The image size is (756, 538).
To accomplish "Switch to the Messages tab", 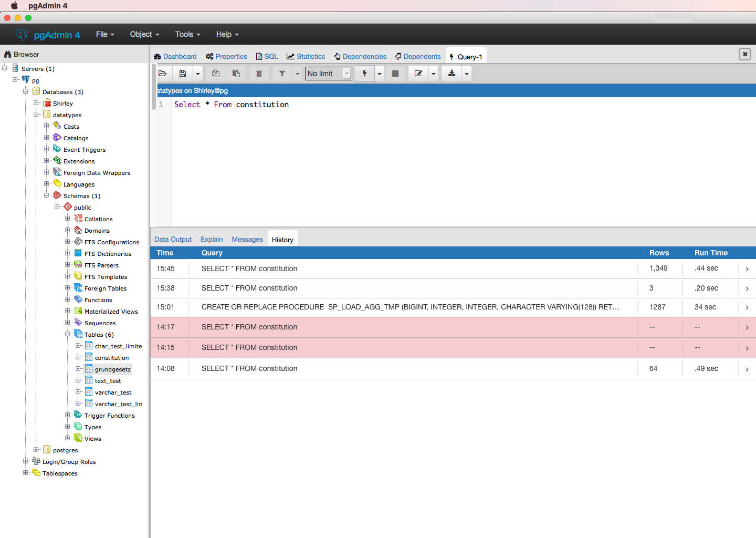I will pyautogui.click(x=247, y=240).
